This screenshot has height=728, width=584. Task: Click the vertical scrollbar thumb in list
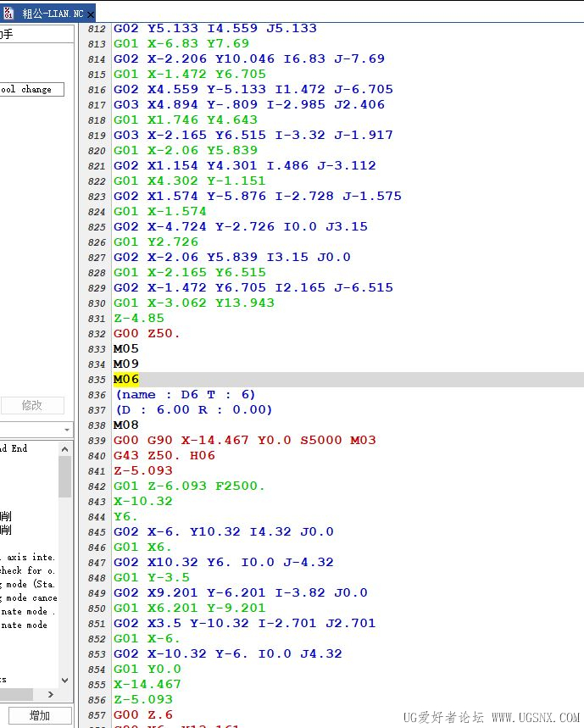(65, 476)
